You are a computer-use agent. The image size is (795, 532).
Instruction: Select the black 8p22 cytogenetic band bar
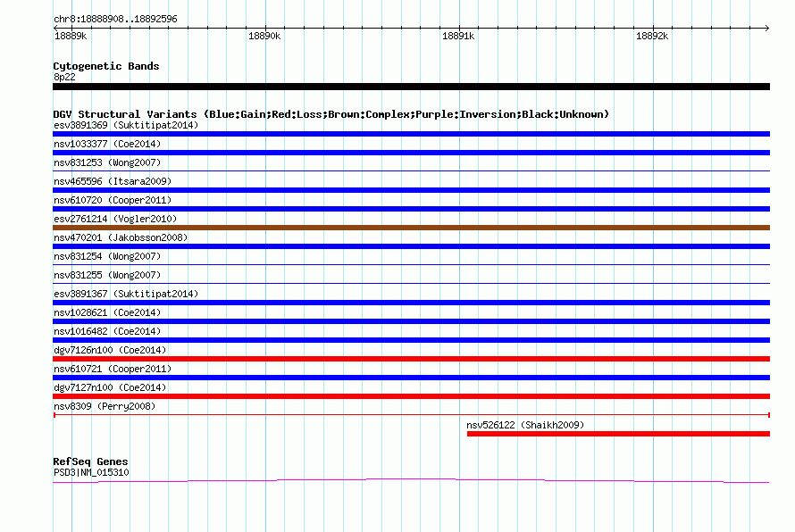pyautogui.click(x=411, y=87)
